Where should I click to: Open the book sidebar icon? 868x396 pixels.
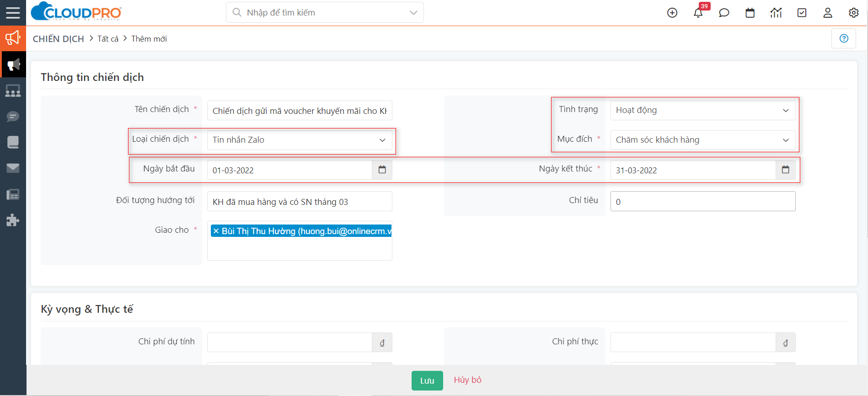[13, 142]
